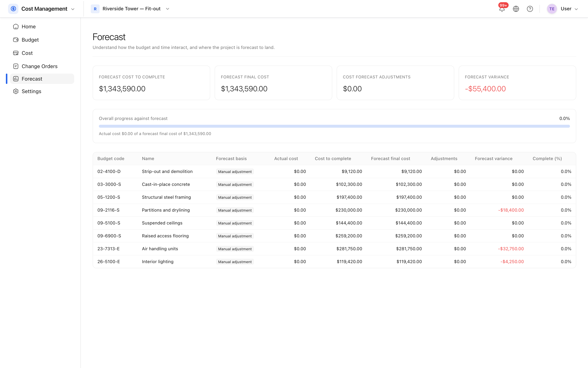Click $259,200.00 cost to complete for Raised access flooring

pos(349,236)
